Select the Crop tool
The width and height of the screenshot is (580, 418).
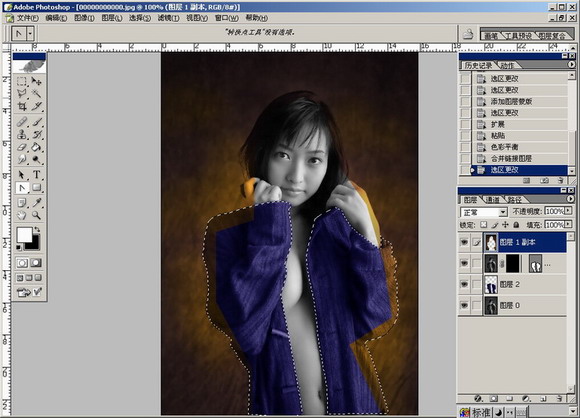(x=22, y=107)
